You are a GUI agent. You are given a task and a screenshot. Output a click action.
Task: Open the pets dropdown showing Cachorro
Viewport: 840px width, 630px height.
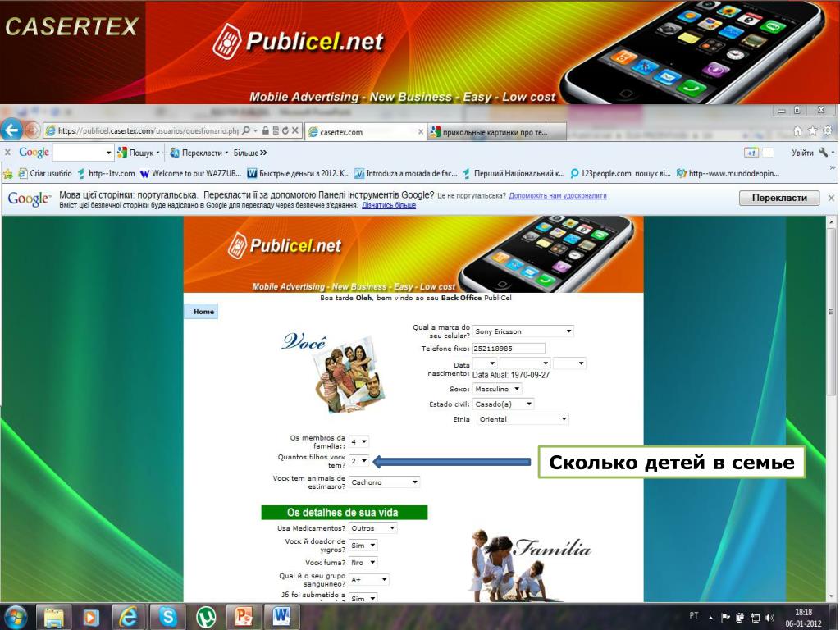click(x=384, y=482)
